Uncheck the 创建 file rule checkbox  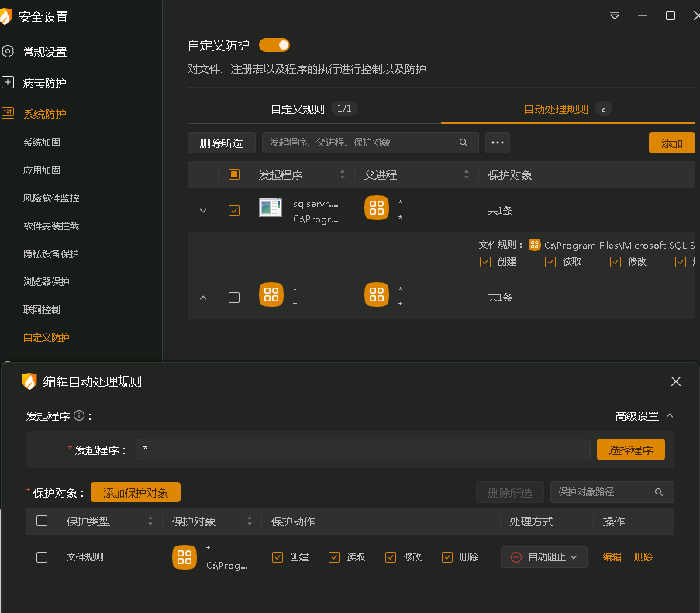484,262
